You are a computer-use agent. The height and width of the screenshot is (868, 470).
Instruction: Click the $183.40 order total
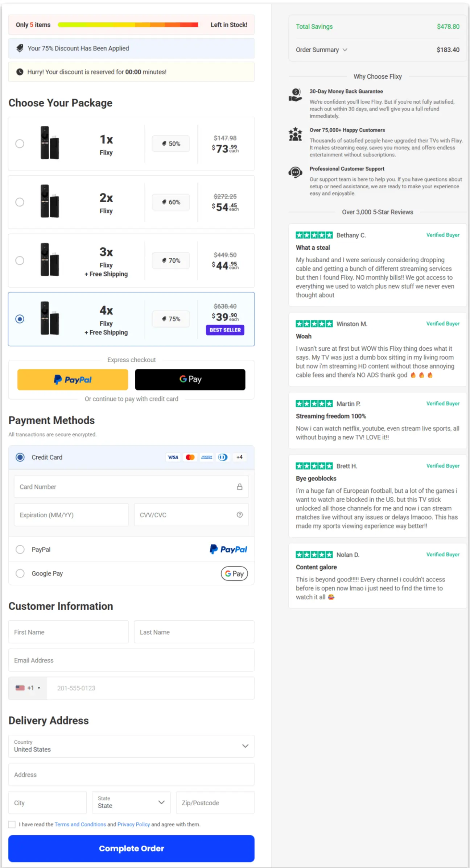(x=448, y=50)
